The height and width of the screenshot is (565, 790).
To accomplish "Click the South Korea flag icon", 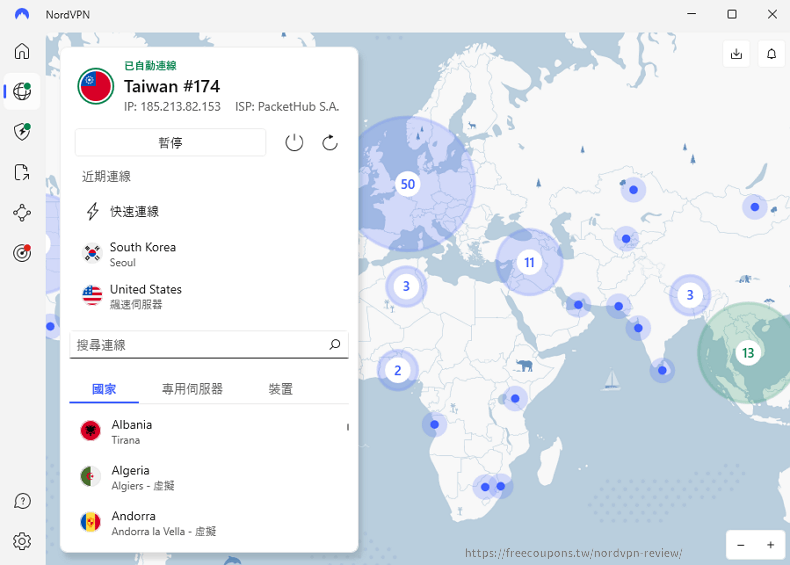I will click(92, 253).
